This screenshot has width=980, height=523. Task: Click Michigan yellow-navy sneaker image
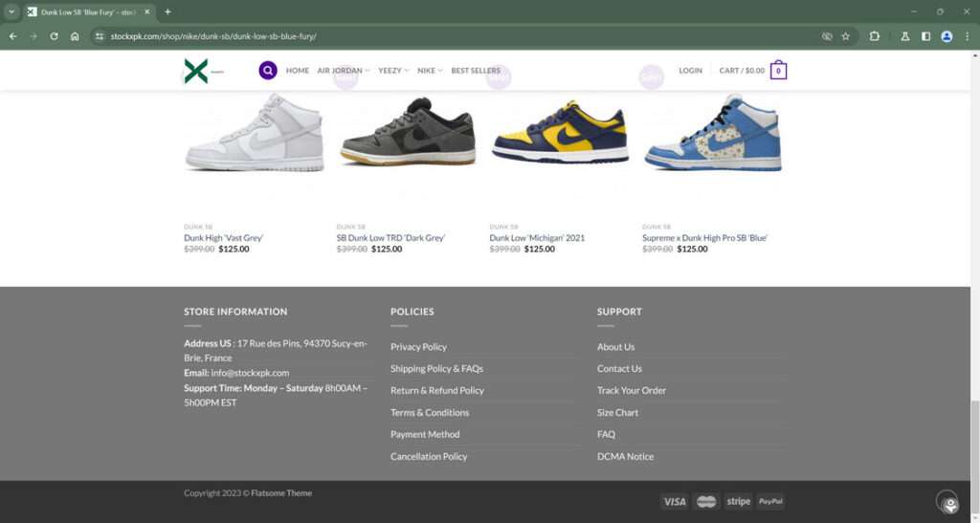click(561, 132)
